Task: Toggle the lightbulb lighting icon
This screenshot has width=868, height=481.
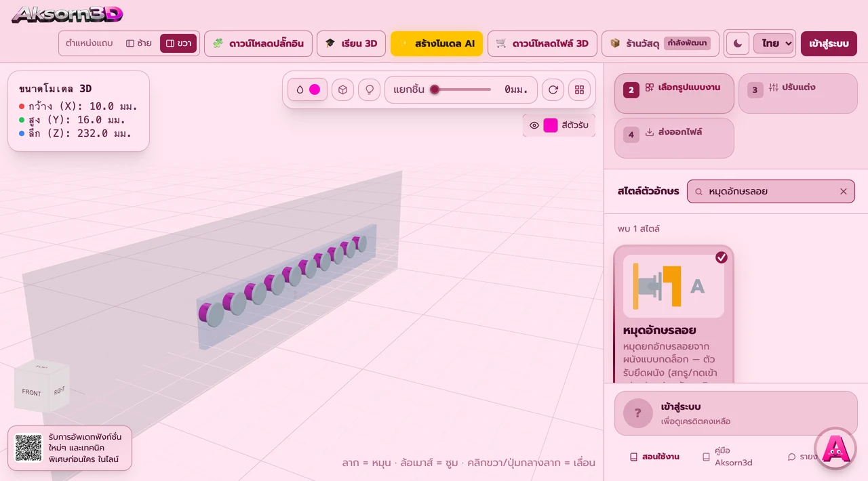Action: (369, 89)
